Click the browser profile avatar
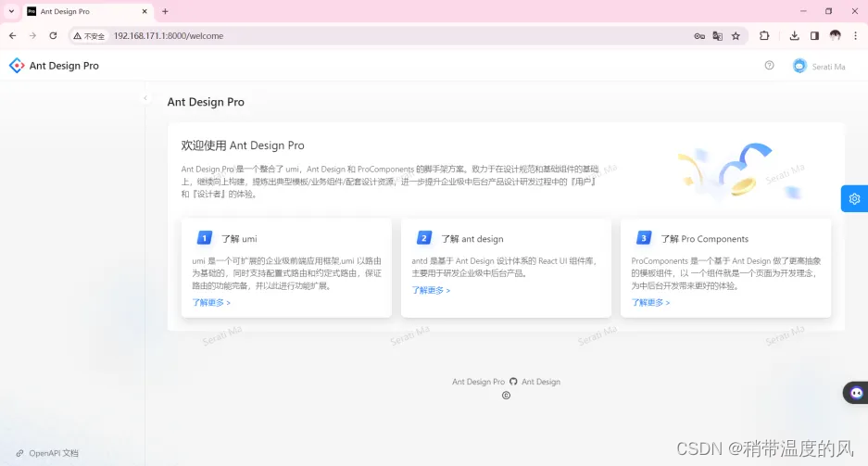This screenshot has width=868, height=466. click(x=835, y=35)
